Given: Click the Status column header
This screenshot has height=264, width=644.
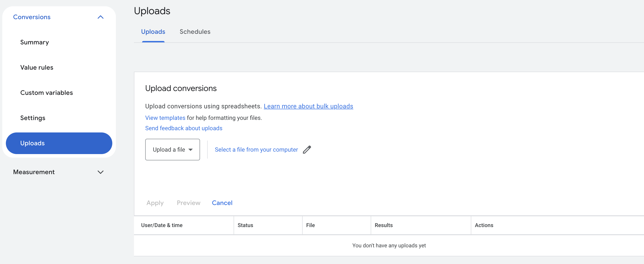Looking at the screenshot, I should click(245, 225).
